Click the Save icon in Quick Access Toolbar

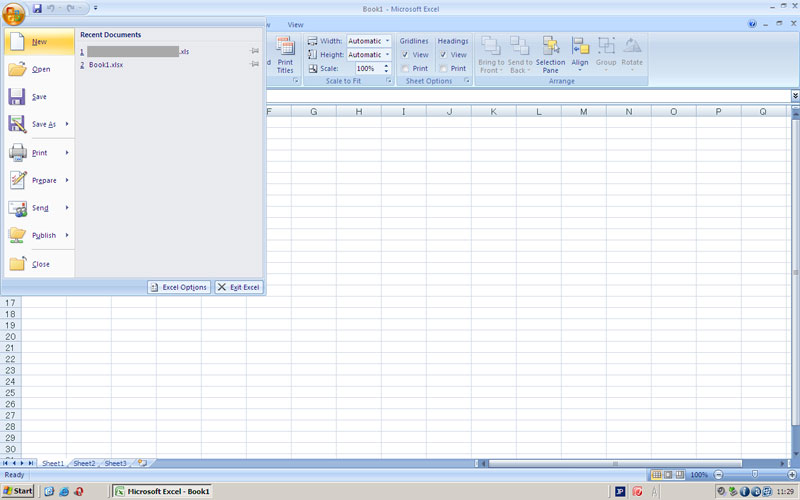37,8
